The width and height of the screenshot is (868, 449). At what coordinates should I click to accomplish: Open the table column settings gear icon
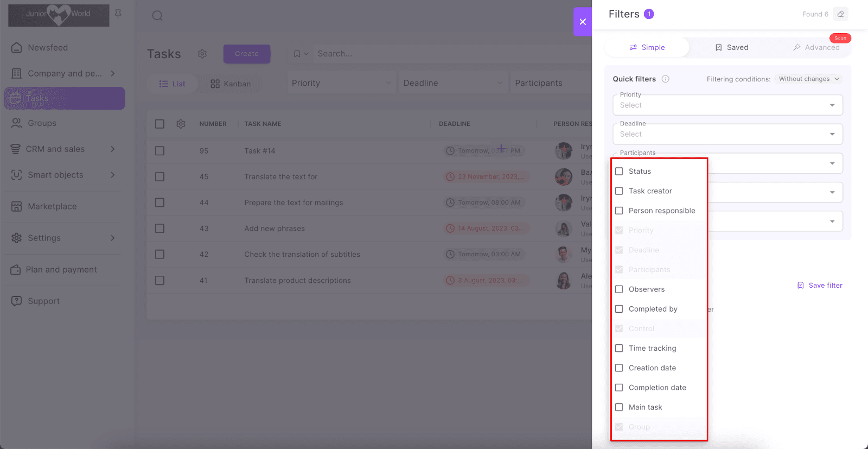(181, 124)
